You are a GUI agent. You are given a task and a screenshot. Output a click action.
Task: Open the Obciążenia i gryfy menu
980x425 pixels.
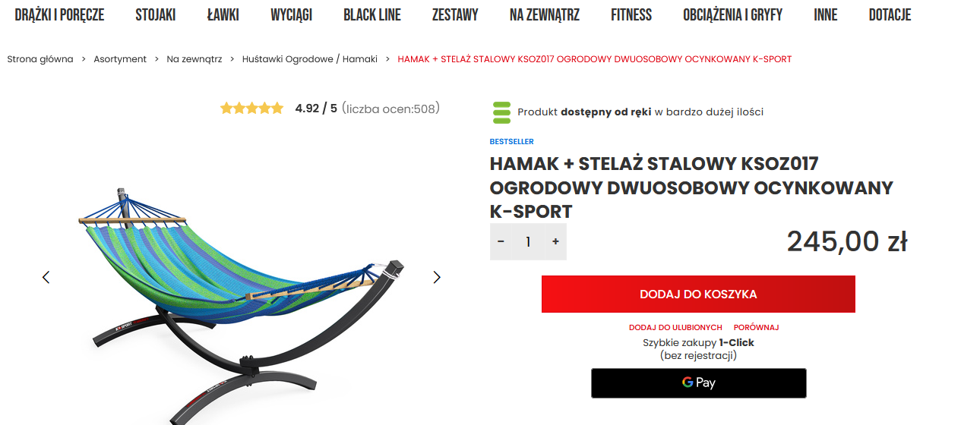point(732,14)
